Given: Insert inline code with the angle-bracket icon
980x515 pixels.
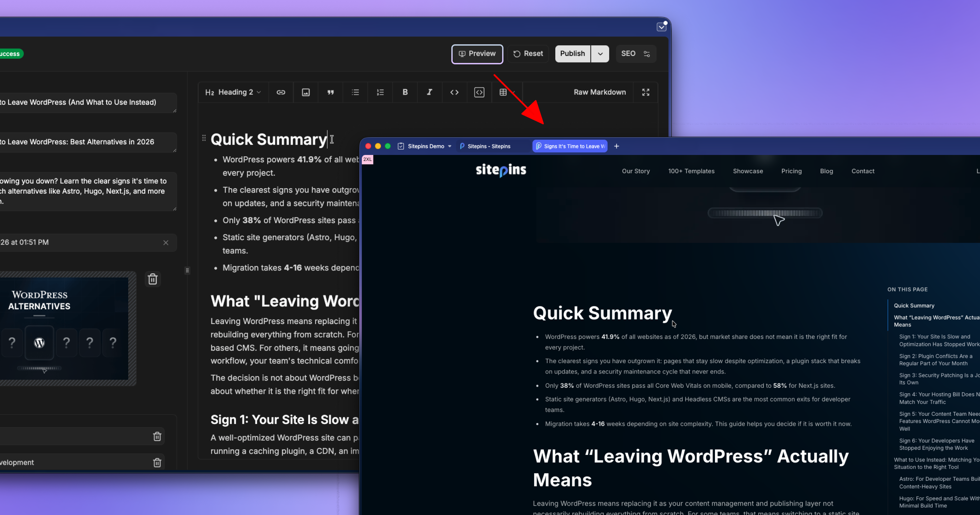Looking at the screenshot, I should [x=454, y=92].
